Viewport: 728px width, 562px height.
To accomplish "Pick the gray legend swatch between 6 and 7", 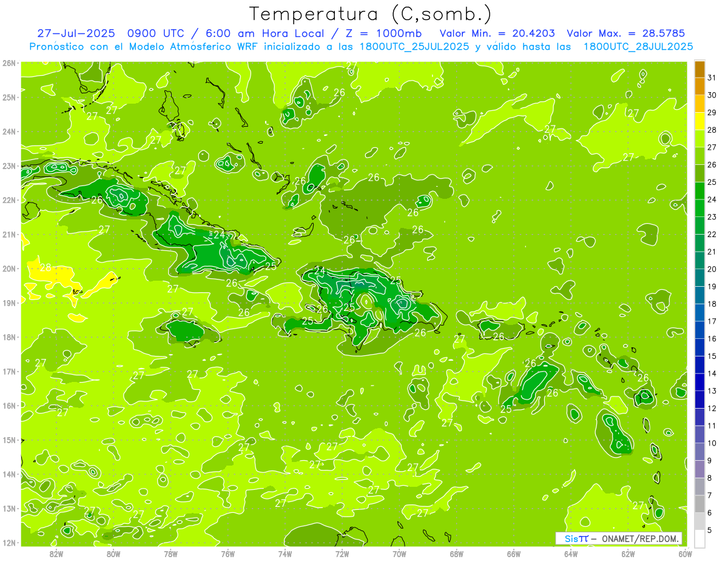I will click(x=699, y=504).
